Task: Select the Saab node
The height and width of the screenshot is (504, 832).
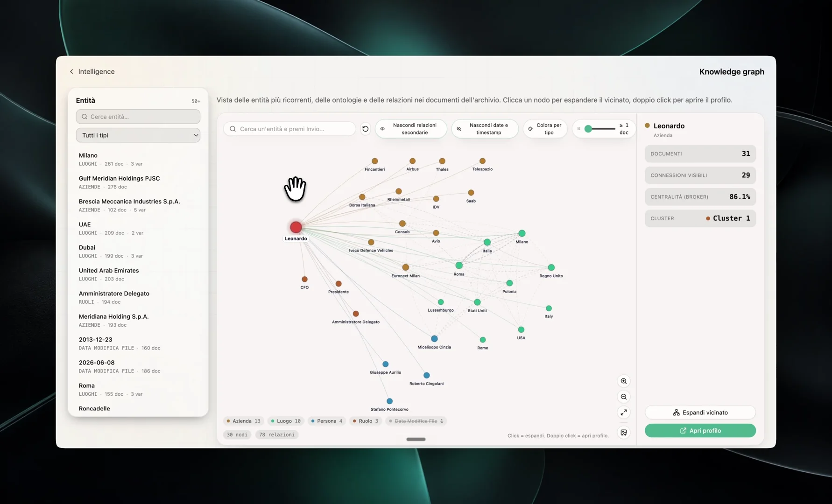Action: point(471,193)
